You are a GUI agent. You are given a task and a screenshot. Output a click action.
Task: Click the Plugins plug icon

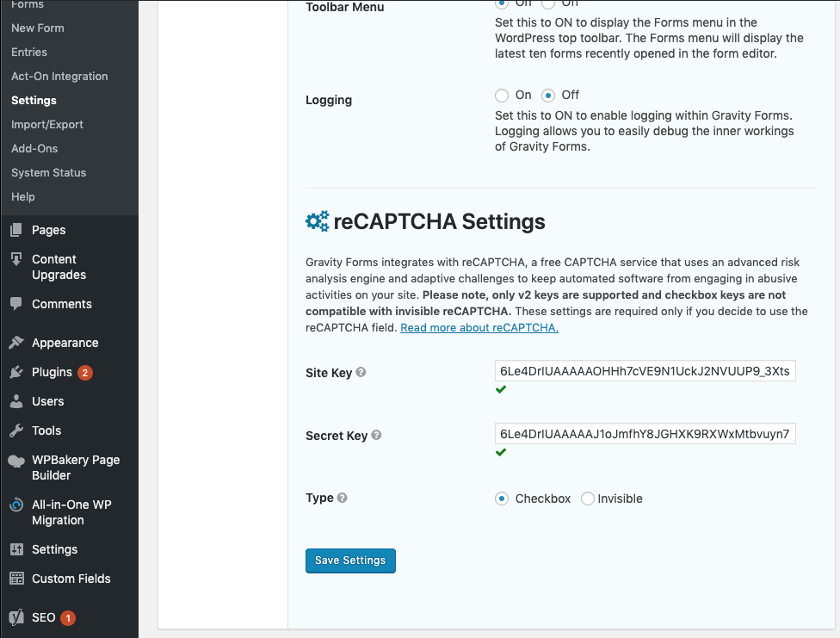tap(16, 372)
